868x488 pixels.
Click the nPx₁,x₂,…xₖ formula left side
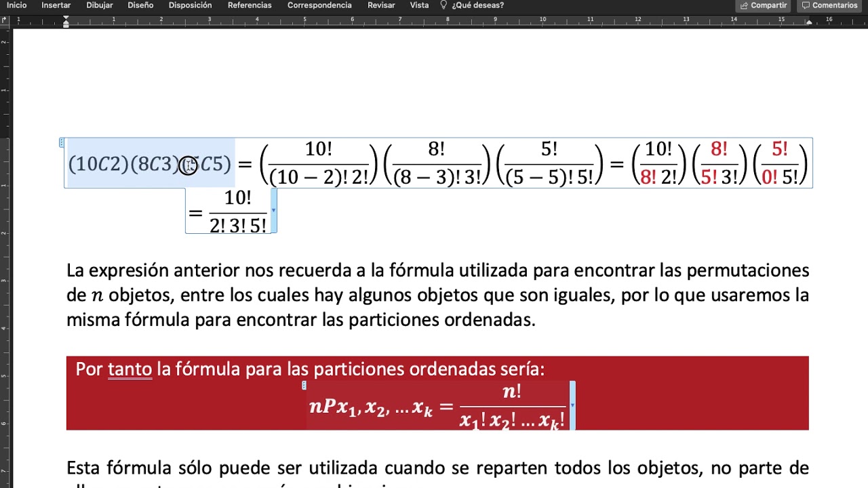(x=371, y=407)
